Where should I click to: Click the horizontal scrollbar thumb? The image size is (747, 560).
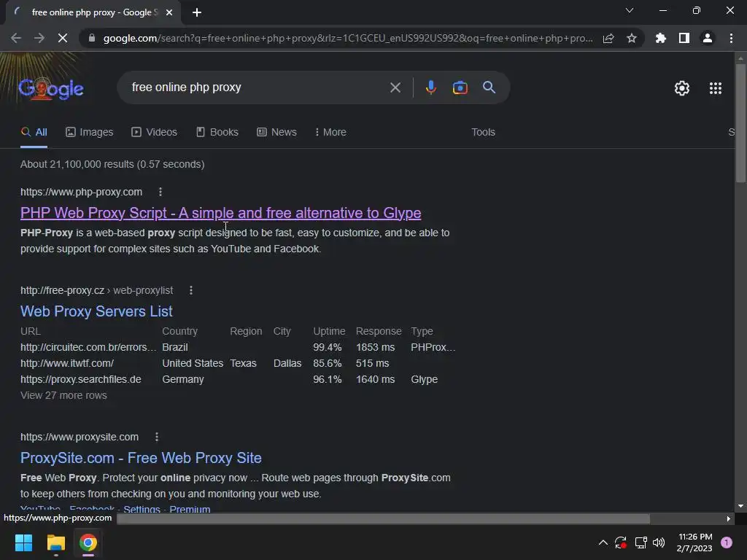384,518
